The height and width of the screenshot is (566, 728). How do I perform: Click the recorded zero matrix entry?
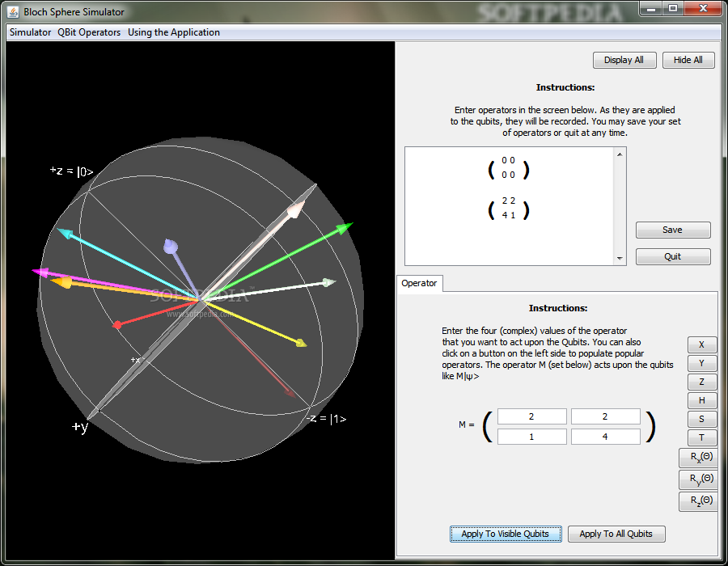point(509,167)
